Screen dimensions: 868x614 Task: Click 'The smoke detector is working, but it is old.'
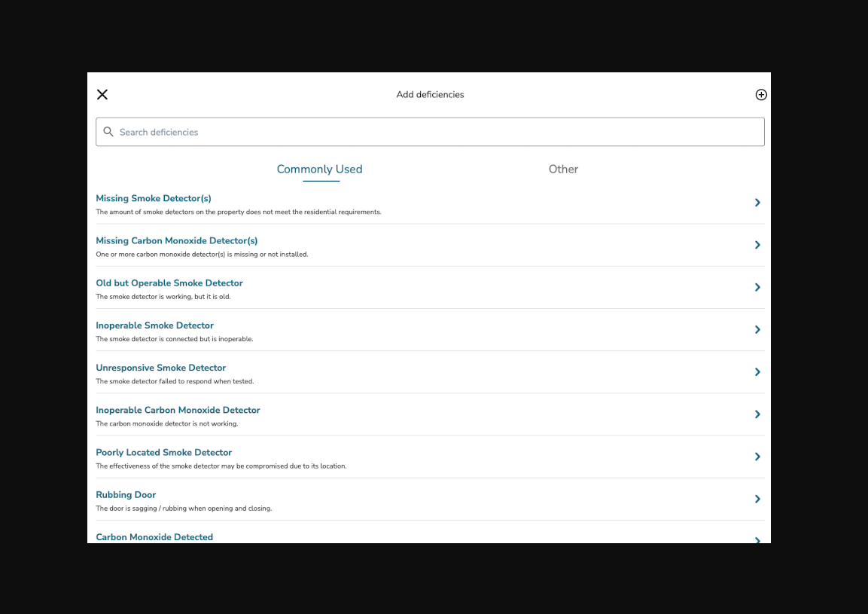point(163,297)
